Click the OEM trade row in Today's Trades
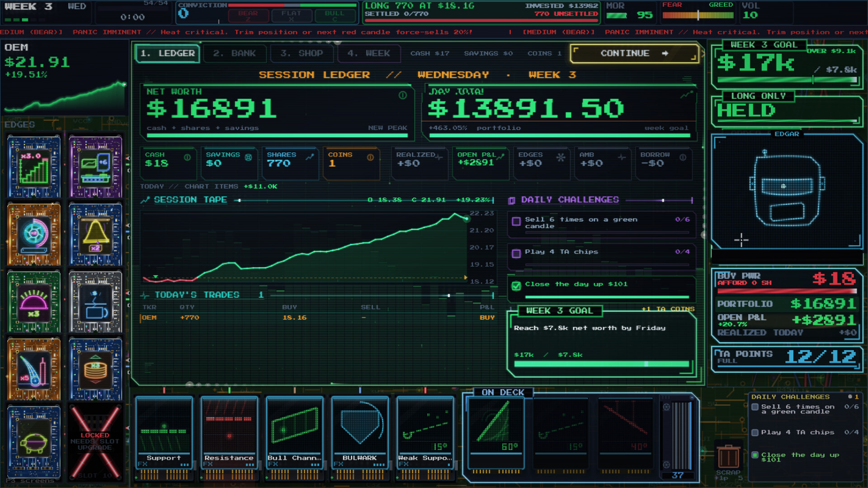868x488 pixels. click(317, 318)
